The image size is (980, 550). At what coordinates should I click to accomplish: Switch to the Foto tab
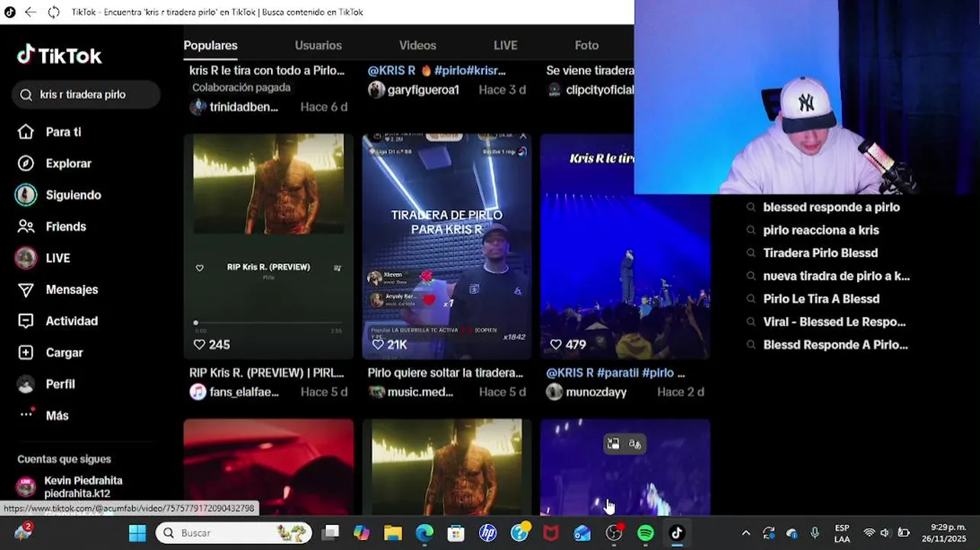click(x=586, y=46)
